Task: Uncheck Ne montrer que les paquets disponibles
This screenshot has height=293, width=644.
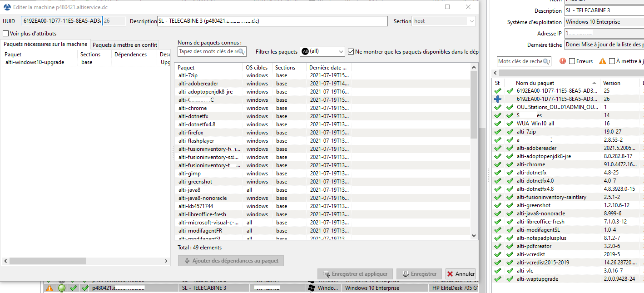Action: point(351,51)
